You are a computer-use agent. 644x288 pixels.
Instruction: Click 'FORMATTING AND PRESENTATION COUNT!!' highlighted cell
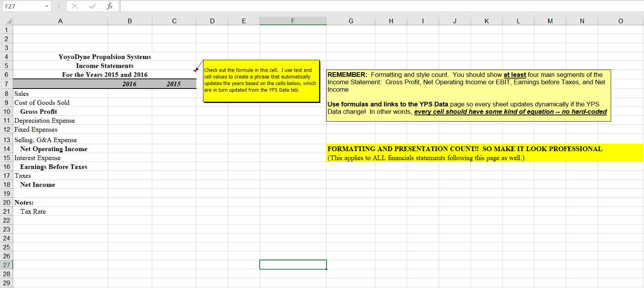pyautogui.click(x=485, y=149)
